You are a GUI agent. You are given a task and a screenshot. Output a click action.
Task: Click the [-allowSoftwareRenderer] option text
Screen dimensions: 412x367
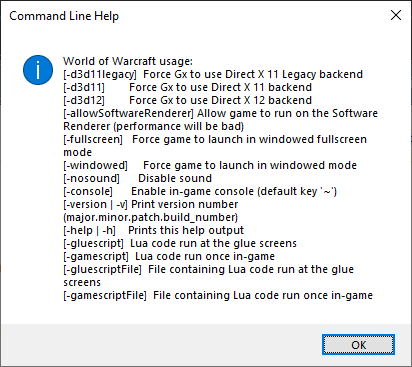[x=128, y=113]
